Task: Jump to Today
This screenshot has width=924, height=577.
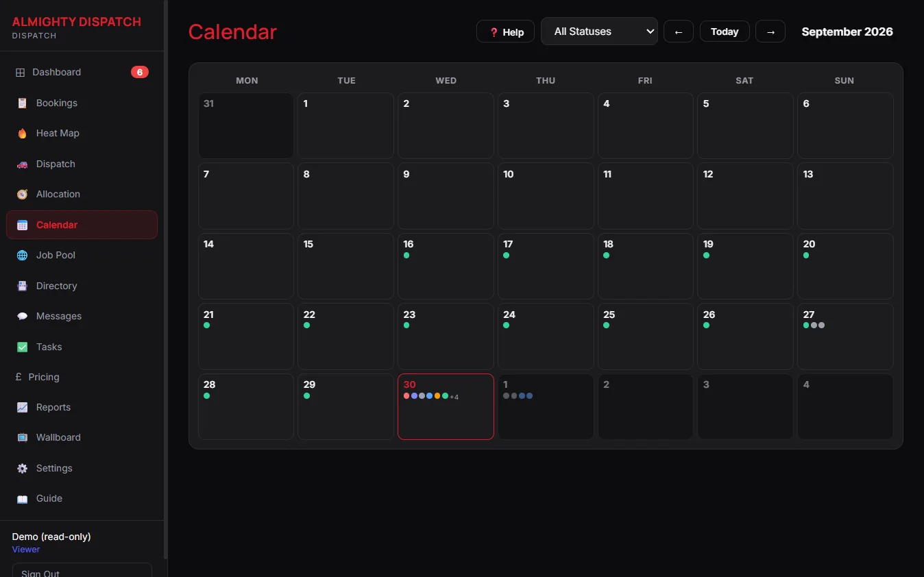Action: click(725, 32)
